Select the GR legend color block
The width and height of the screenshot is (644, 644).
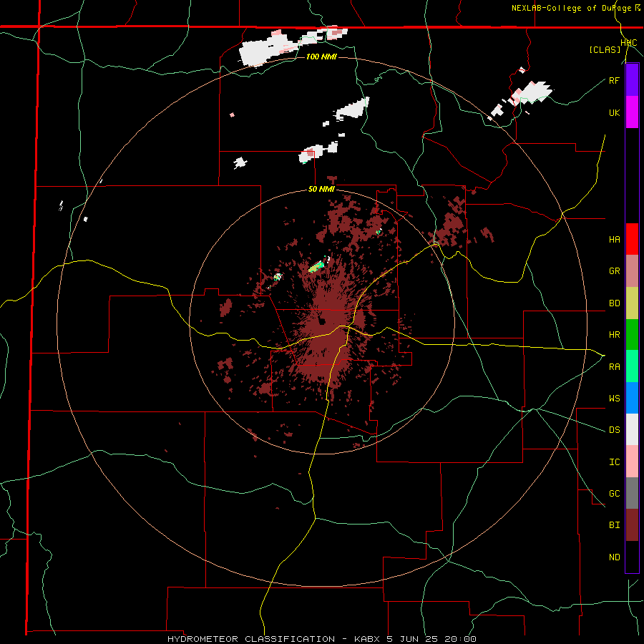pos(632,271)
